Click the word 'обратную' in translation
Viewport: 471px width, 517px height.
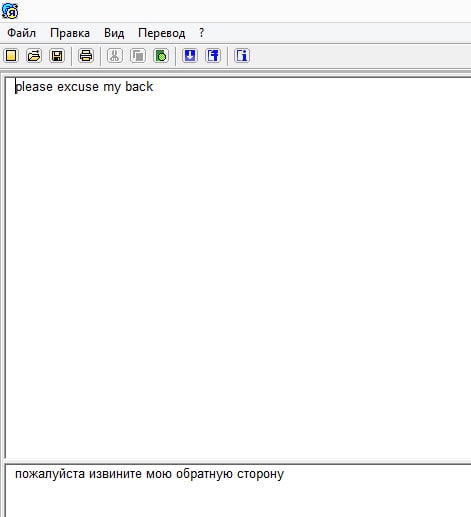[204, 474]
